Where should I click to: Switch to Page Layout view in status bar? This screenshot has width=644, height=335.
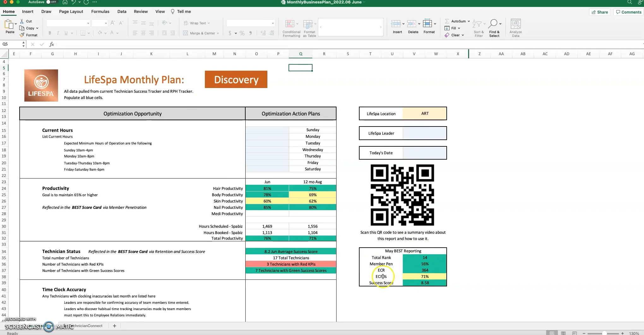coord(563,333)
